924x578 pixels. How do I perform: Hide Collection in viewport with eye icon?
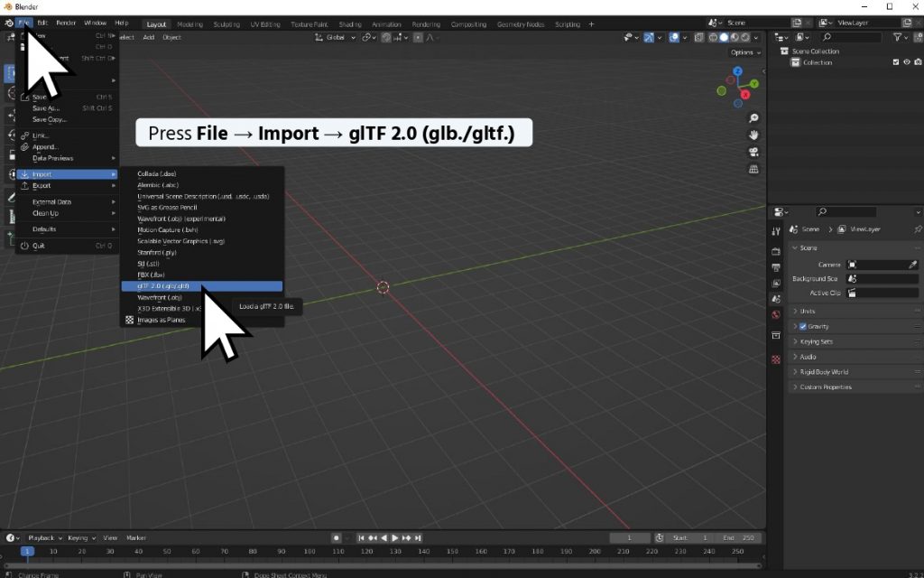(907, 62)
